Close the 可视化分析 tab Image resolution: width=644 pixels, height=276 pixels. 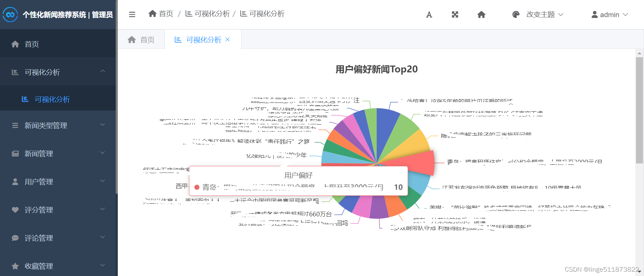click(x=228, y=40)
